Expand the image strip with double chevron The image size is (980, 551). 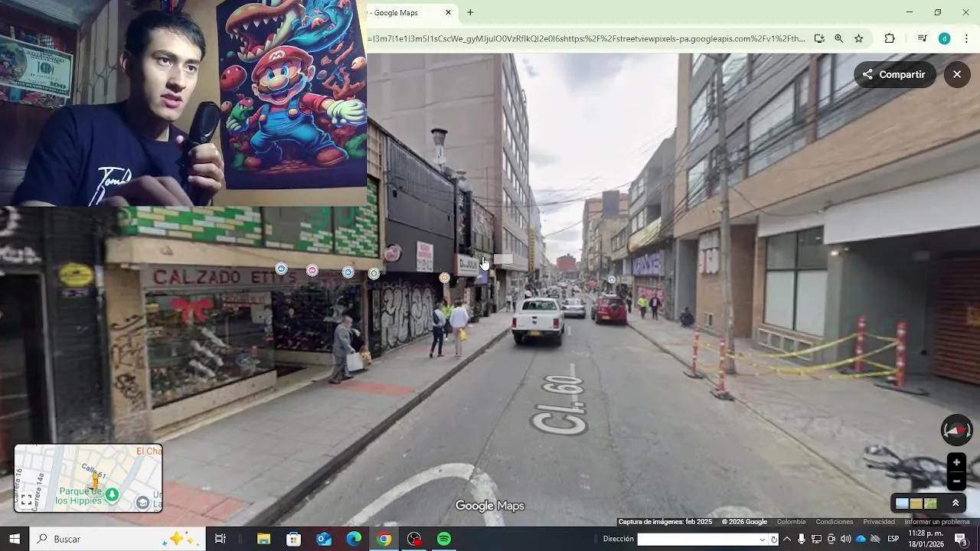[x=955, y=503]
